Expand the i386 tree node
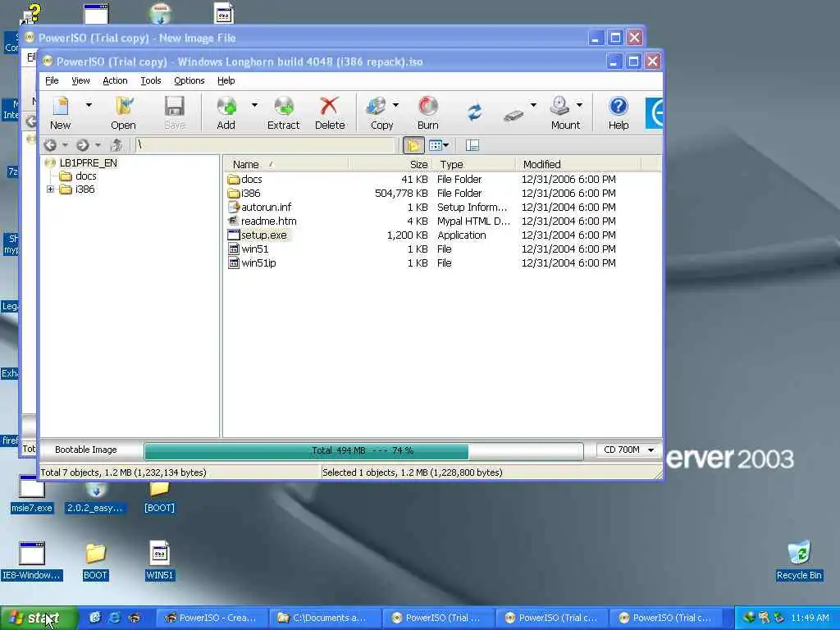The width and height of the screenshot is (840, 630). click(50, 189)
